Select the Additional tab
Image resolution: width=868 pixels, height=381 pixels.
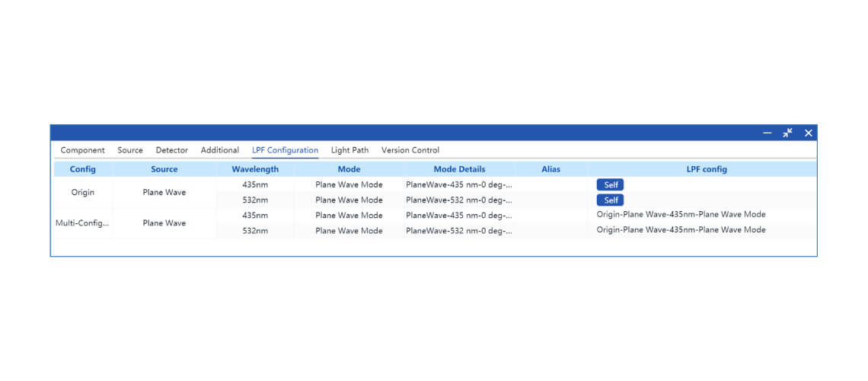coord(220,150)
